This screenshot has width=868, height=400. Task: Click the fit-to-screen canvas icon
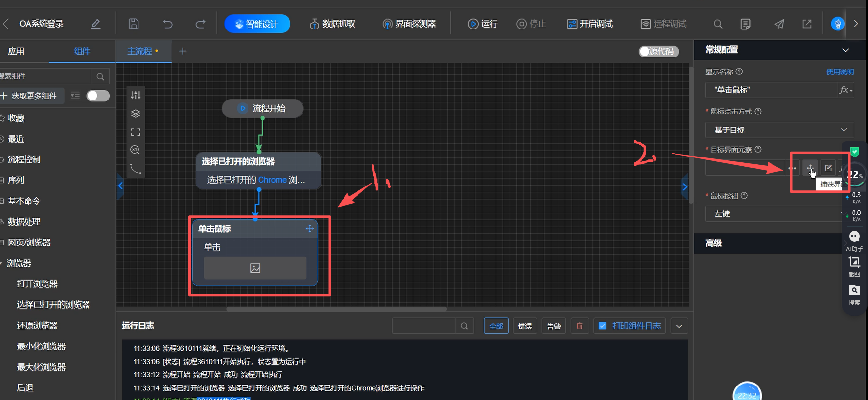[x=136, y=132]
